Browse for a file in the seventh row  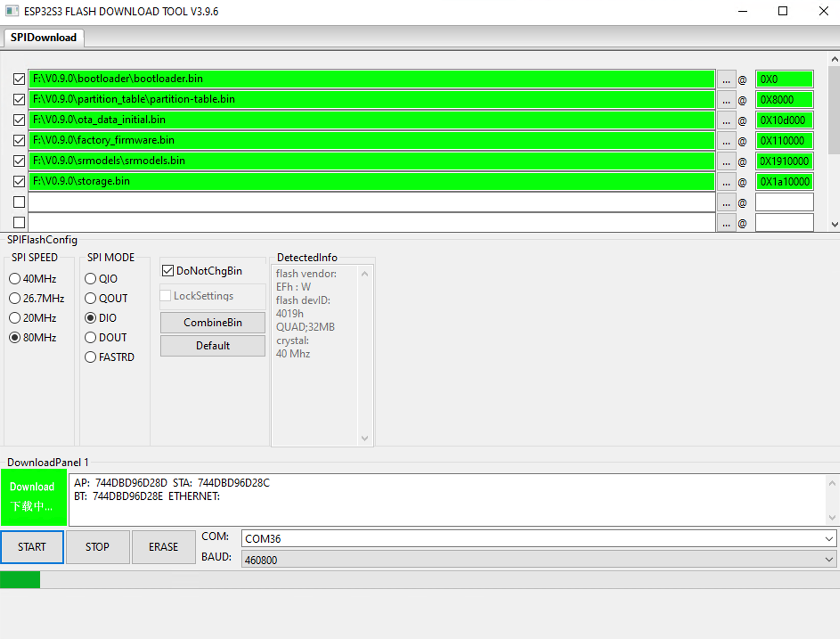pyautogui.click(x=726, y=202)
